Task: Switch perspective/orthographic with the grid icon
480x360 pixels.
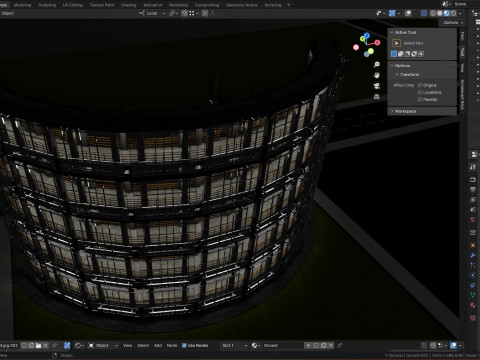Action: pyautogui.click(x=377, y=97)
